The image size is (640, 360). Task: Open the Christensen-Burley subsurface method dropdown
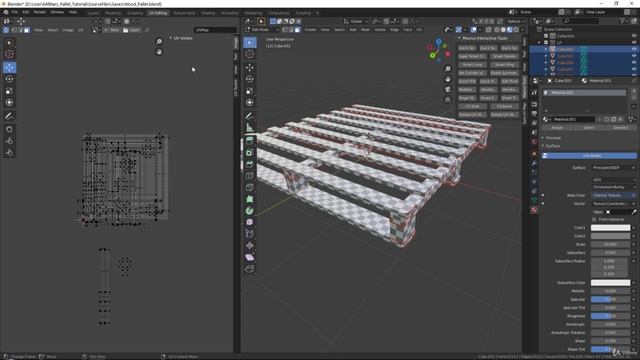click(613, 187)
